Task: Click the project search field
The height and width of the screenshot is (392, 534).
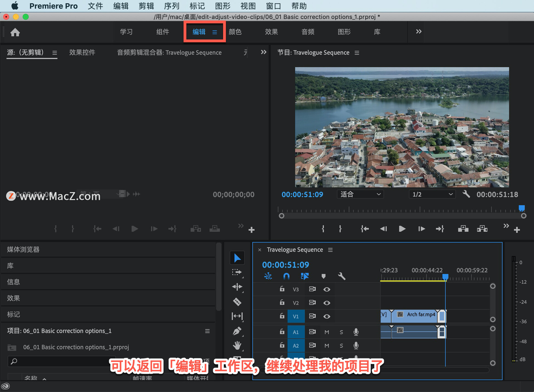Action: (61, 361)
